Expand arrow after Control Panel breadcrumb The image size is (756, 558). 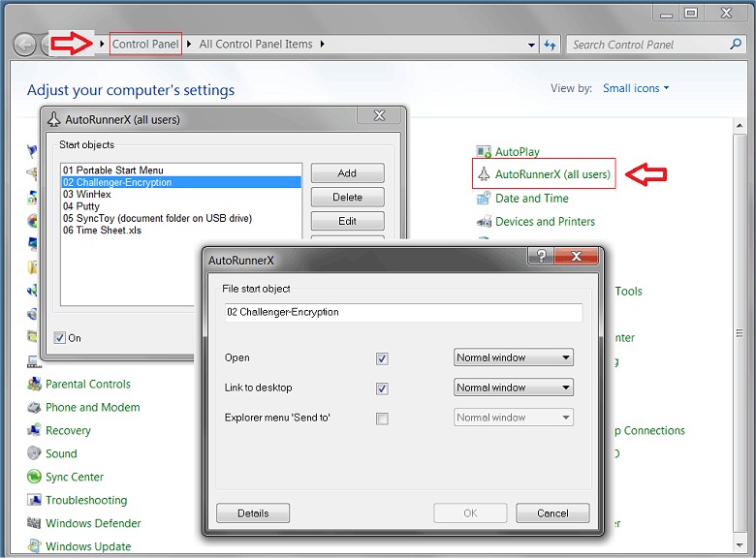(x=189, y=45)
